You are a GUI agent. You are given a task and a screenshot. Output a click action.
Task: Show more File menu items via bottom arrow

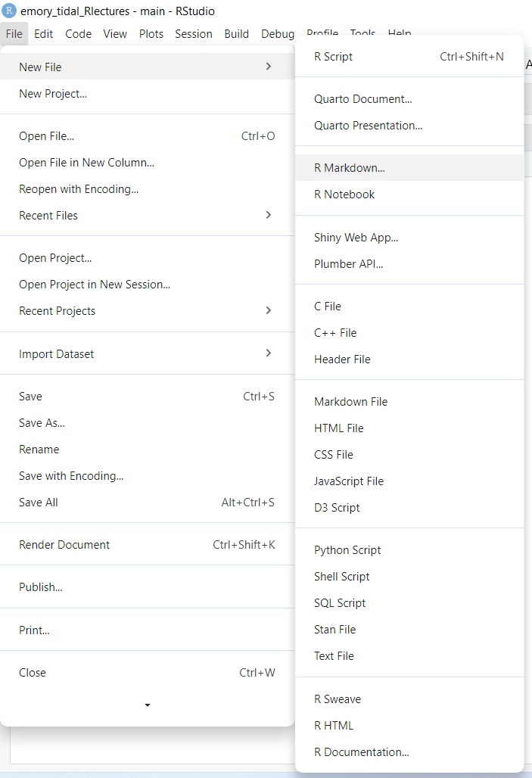[148, 705]
